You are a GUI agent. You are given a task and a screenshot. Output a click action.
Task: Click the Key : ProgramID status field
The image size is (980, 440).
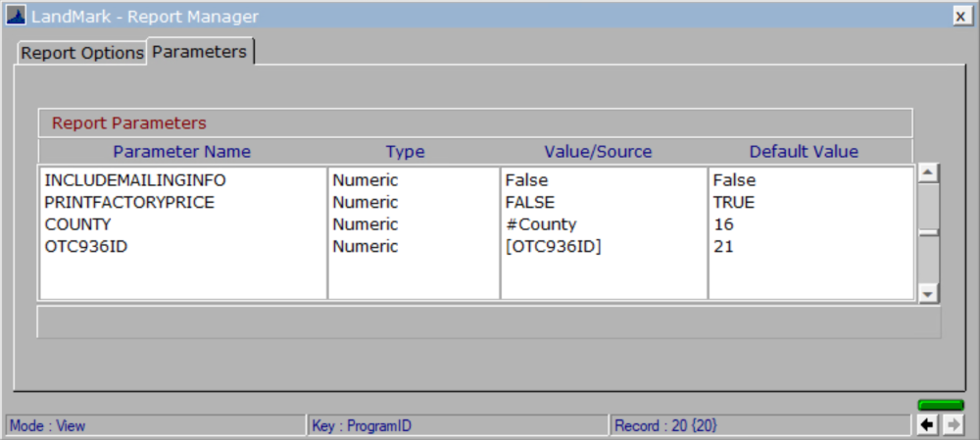[x=458, y=425]
